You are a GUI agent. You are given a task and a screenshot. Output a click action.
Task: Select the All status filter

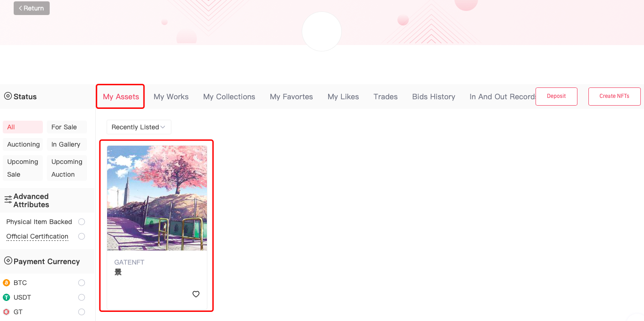23,127
